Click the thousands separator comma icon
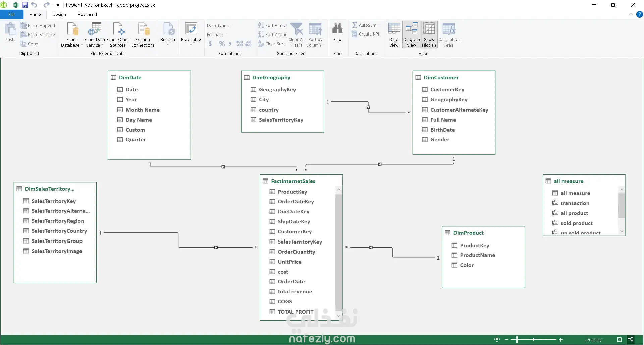 (230, 44)
